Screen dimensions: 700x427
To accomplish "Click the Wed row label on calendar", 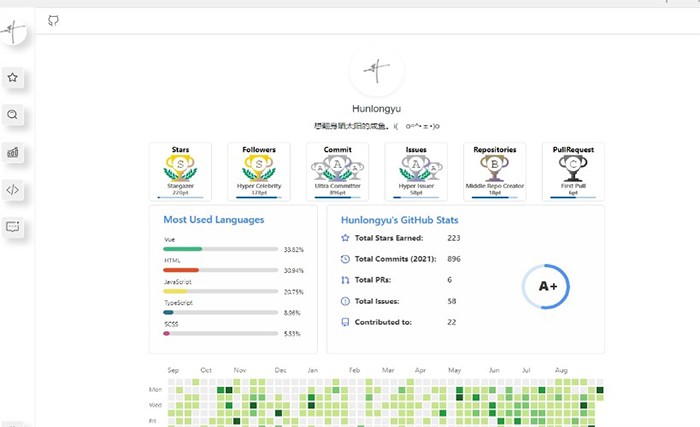I will coord(155,405).
